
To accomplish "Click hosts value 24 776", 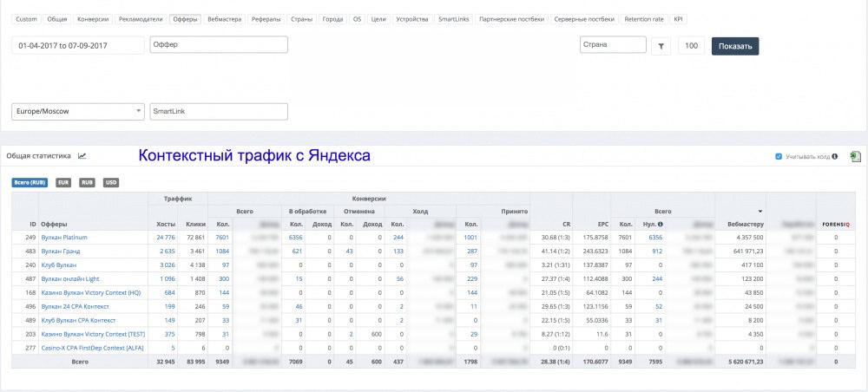I will tap(166, 237).
